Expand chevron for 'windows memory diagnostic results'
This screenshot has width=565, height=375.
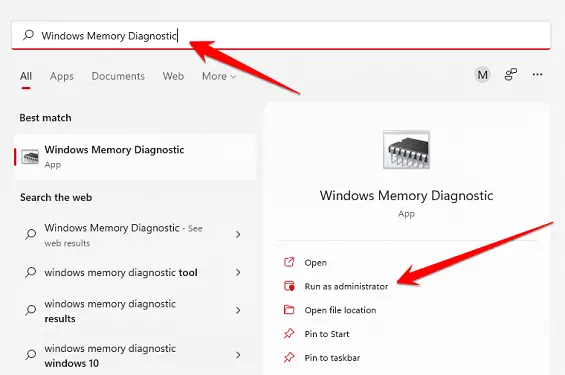[238, 310]
